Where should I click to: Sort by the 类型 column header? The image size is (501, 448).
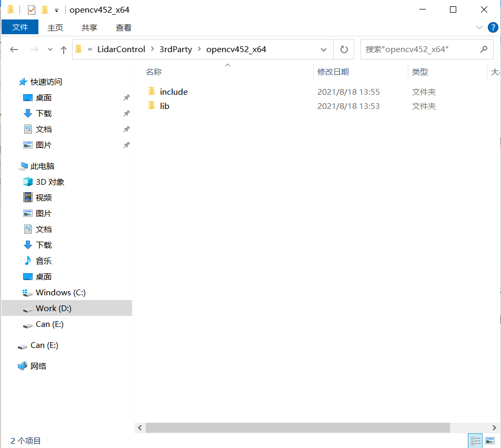[x=419, y=72]
